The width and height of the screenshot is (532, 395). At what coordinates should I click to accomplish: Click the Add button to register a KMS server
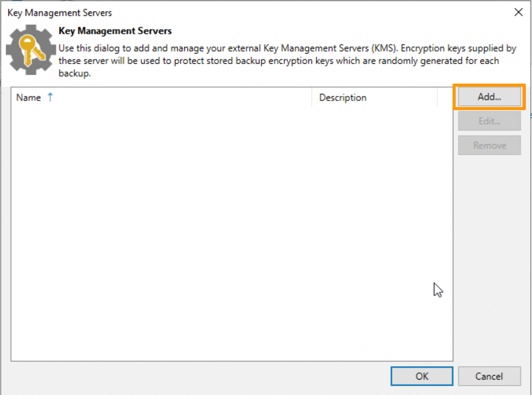click(x=489, y=97)
